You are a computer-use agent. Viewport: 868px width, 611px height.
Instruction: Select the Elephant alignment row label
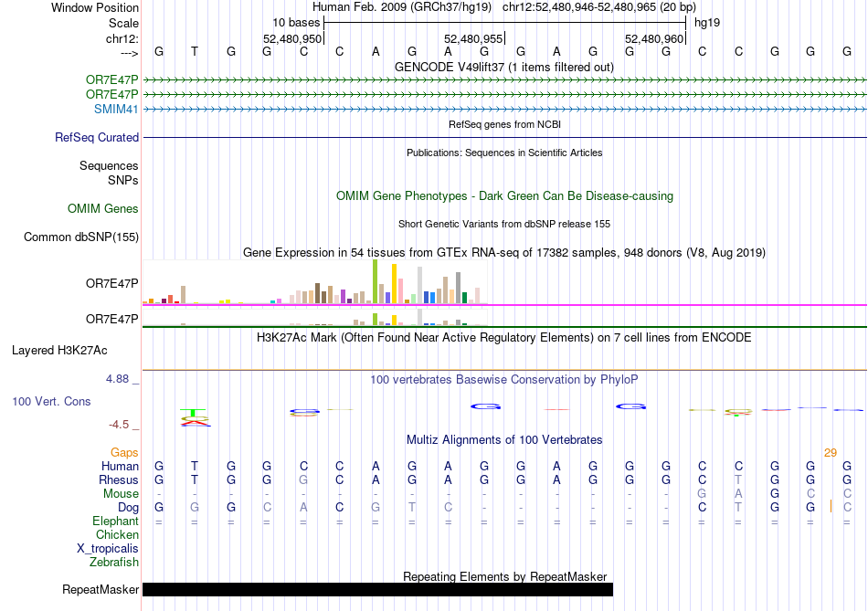(115, 521)
